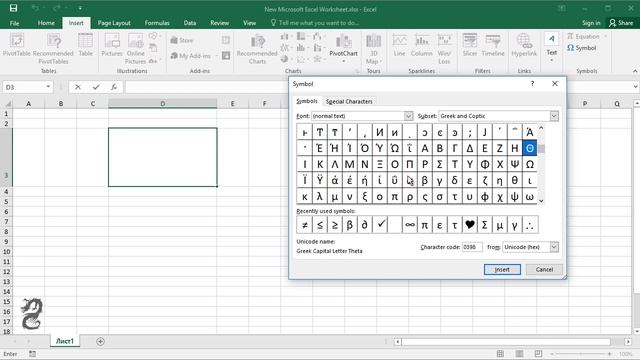Insert a Timeline filter
The image size is (640, 360).
[x=493, y=45]
